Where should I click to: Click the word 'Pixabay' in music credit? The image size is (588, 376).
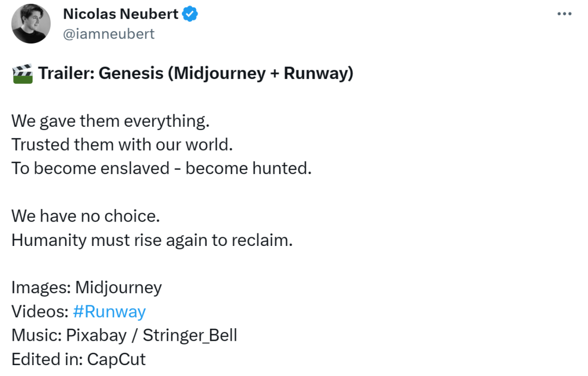point(96,336)
